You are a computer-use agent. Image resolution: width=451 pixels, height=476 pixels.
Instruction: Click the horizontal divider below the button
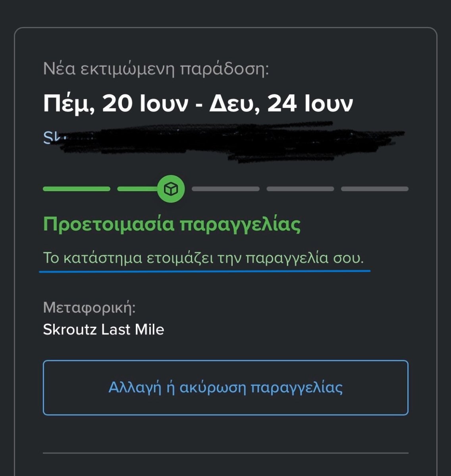225,453
